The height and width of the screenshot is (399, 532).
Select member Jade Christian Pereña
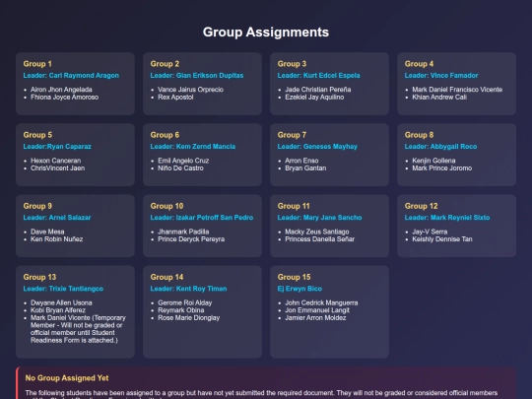318,90
